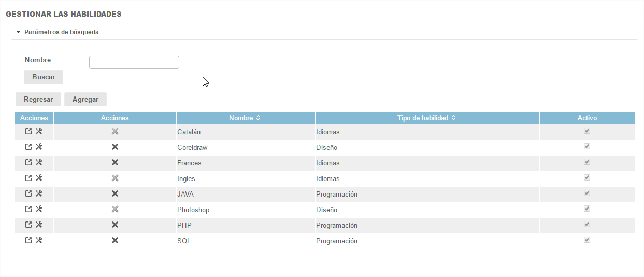The height and width of the screenshot is (277, 644).
Task: Toggle the Activo checkbox for Catalán
Action: (x=587, y=131)
